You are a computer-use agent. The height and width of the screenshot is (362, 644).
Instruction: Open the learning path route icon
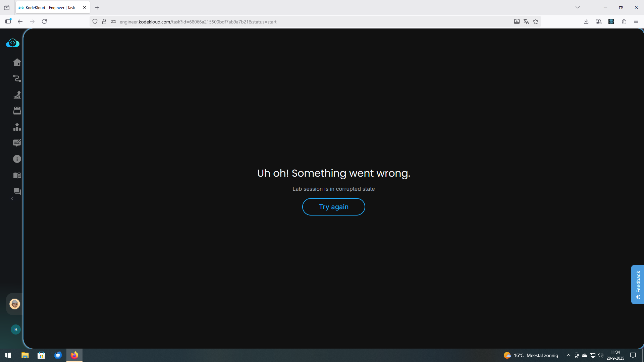pyautogui.click(x=17, y=78)
